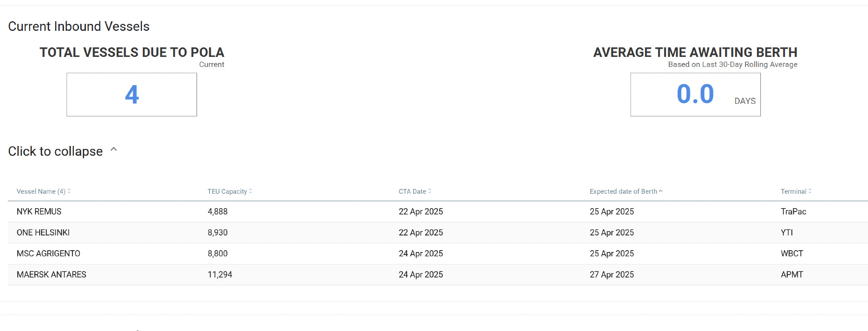Image resolution: width=868 pixels, height=331 pixels.
Task: Click ONE HELSINKI CTA date 22 Apr 2025
Action: point(421,233)
